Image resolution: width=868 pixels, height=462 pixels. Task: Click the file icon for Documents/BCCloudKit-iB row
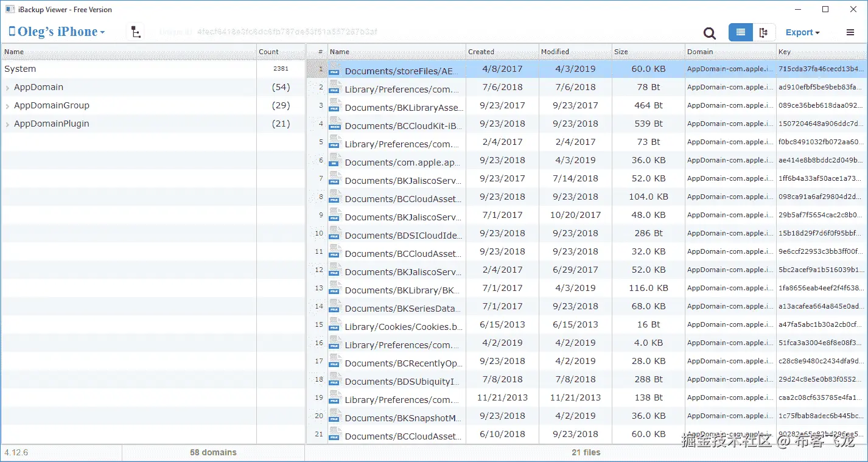pos(335,124)
